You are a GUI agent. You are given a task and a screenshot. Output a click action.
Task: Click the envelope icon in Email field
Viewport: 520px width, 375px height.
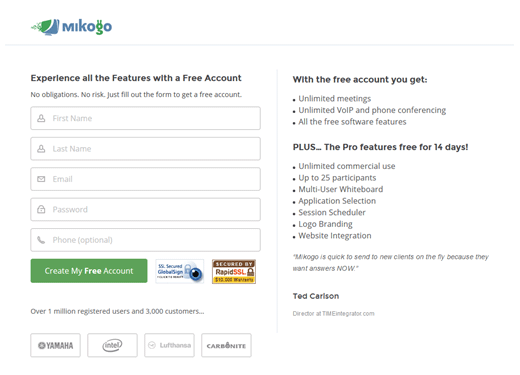pos(41,179)
